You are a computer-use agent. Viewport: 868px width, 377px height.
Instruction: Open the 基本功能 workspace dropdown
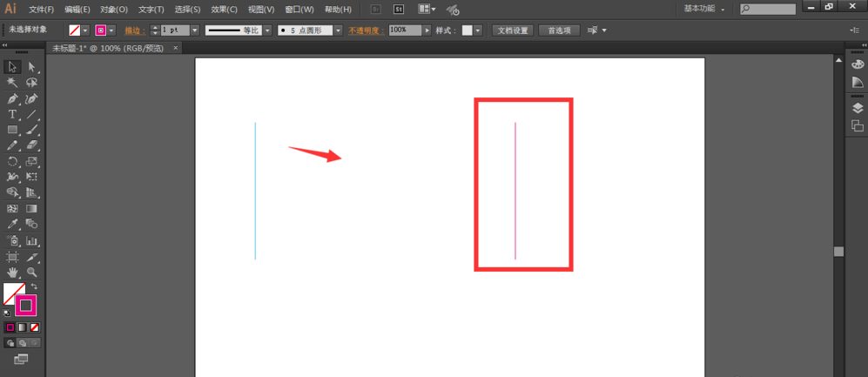(704, 9)
